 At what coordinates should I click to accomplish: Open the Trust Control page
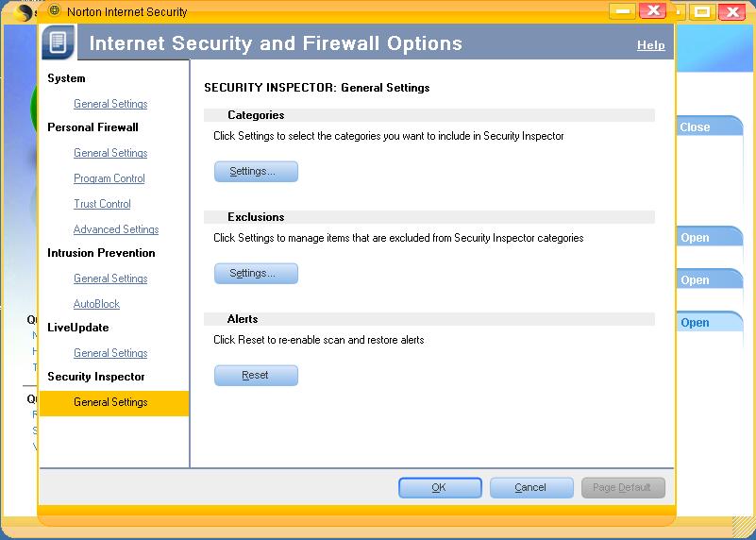[102, 204]
